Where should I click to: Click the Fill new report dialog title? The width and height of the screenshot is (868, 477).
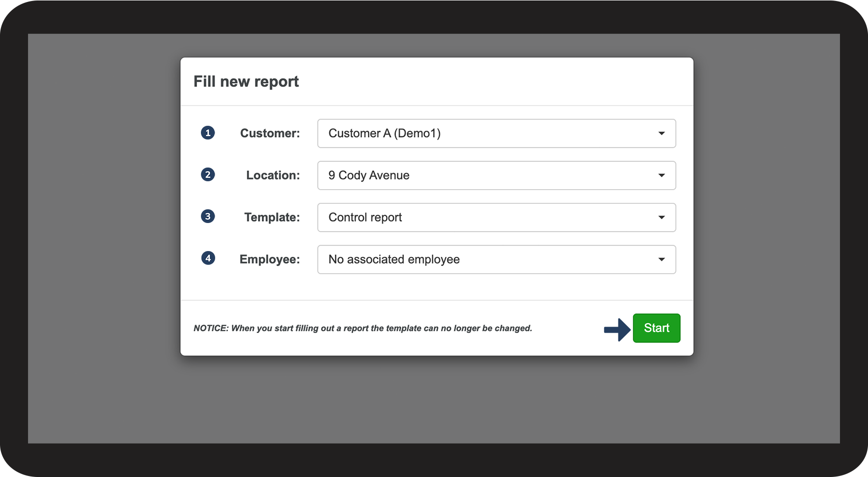pyautogui.click(x=246, y=82)
